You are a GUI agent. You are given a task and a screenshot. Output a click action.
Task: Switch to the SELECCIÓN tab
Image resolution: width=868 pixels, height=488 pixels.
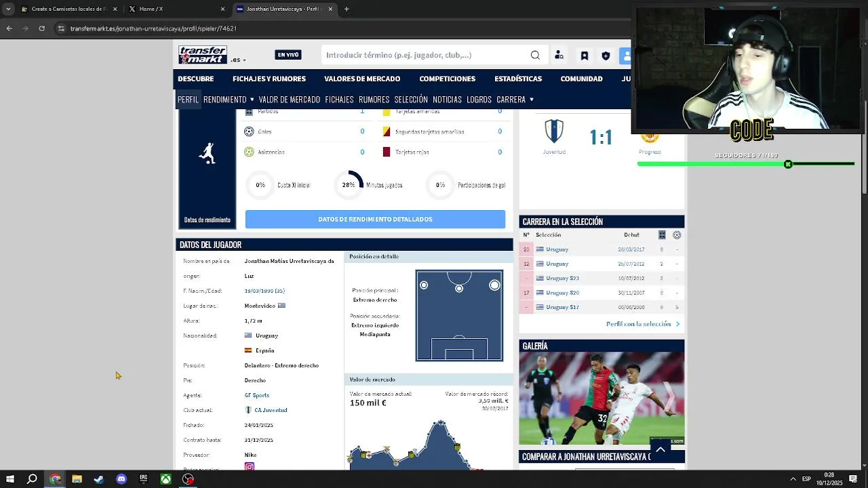(411, 100)
